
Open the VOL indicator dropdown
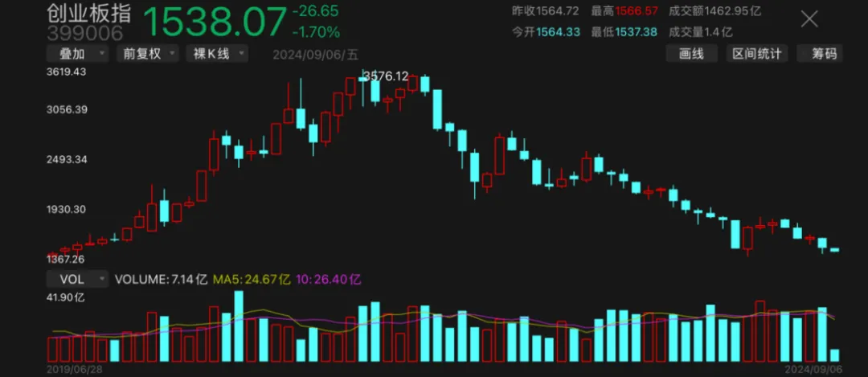[77, 279]
